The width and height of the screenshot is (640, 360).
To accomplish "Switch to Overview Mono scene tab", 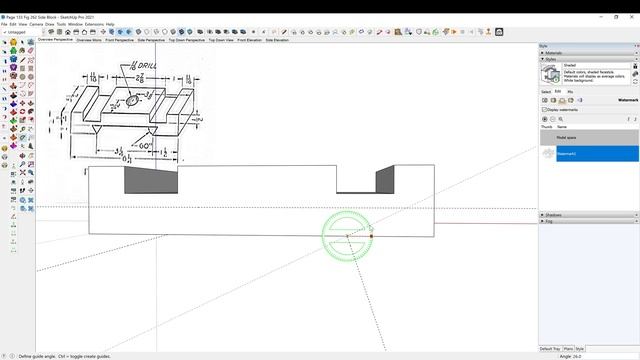I will pos(89,40).
